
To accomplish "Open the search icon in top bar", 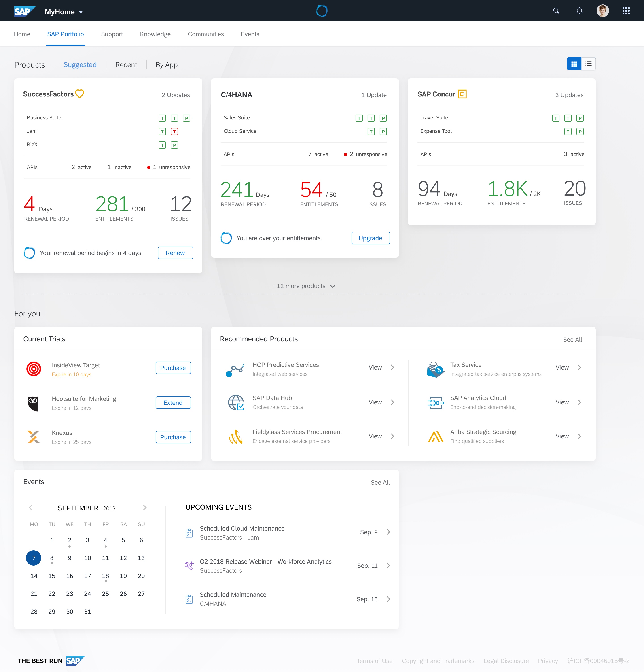I will [556, 11].
